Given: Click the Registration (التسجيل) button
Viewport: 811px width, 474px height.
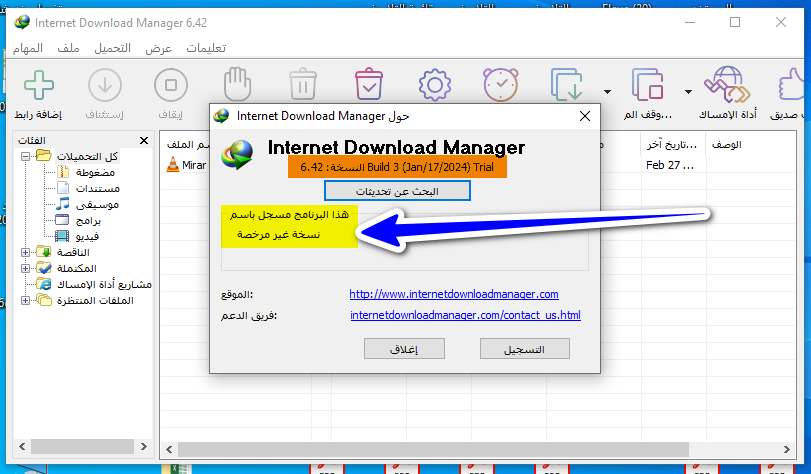Looking at the screenshot, I should point(525,348).
